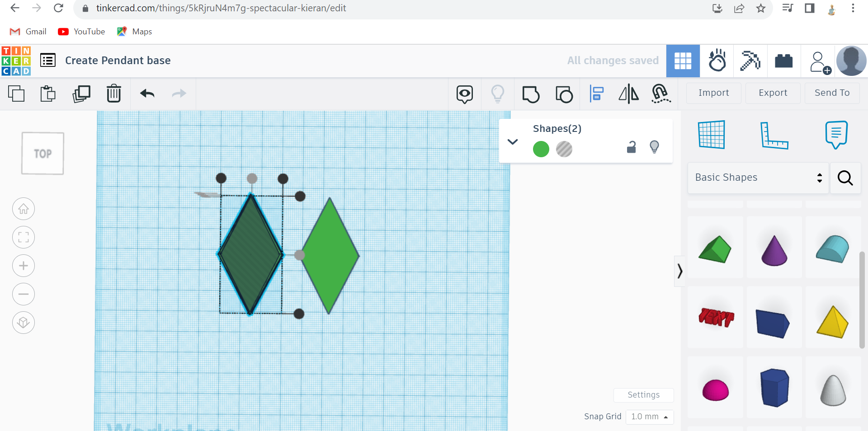
Task: Click the green color swatch in Shapes panel
Action: tap(541, 149)
